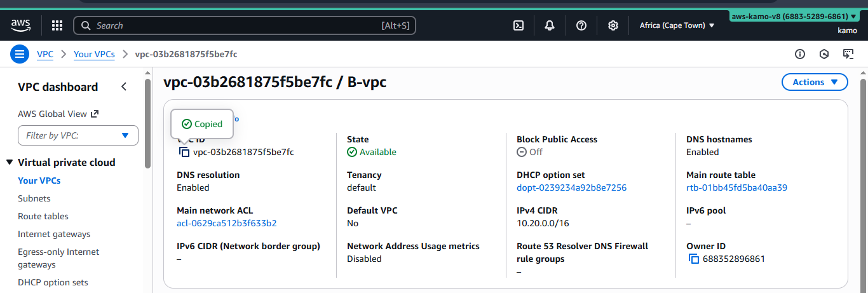
Task: Click Network Address Usage metrics Disabled value
Action: point(364,259)
